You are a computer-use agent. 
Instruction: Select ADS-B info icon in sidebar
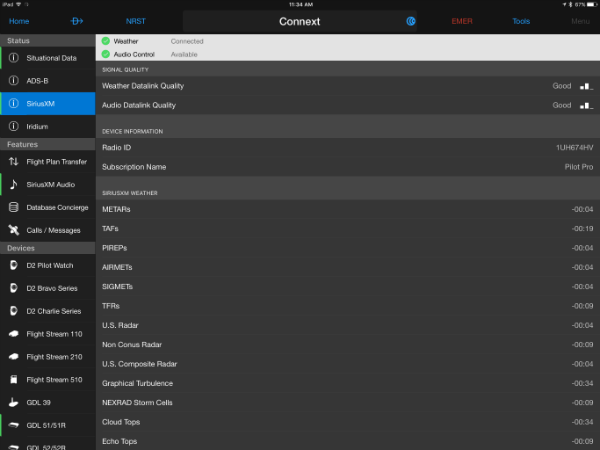pyautogui.click(x=14, y=80)
